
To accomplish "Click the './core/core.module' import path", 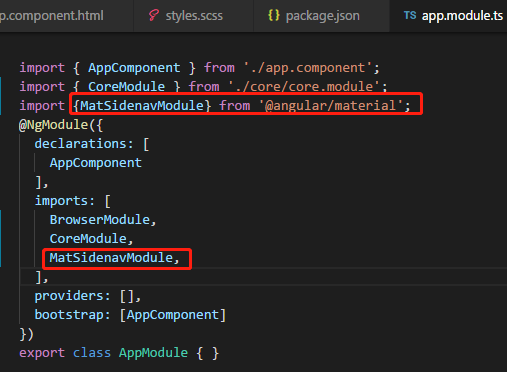I will [304, 87].
